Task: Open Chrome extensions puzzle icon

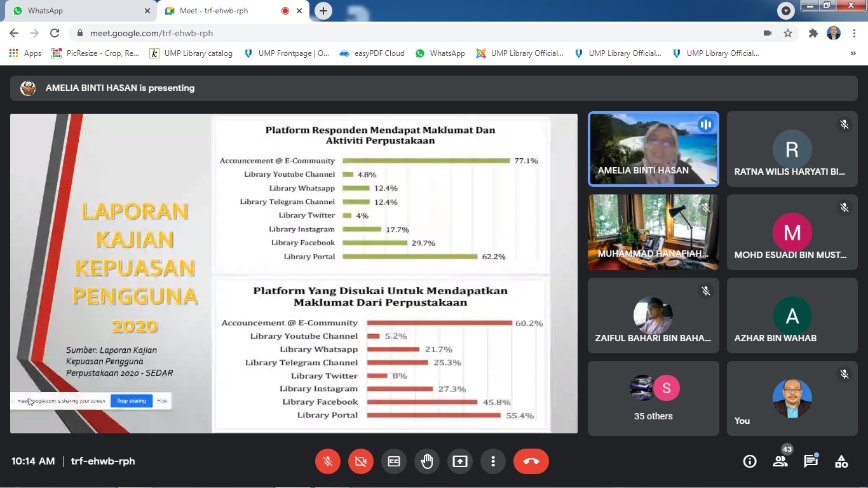Action: (x=813, y=33)
